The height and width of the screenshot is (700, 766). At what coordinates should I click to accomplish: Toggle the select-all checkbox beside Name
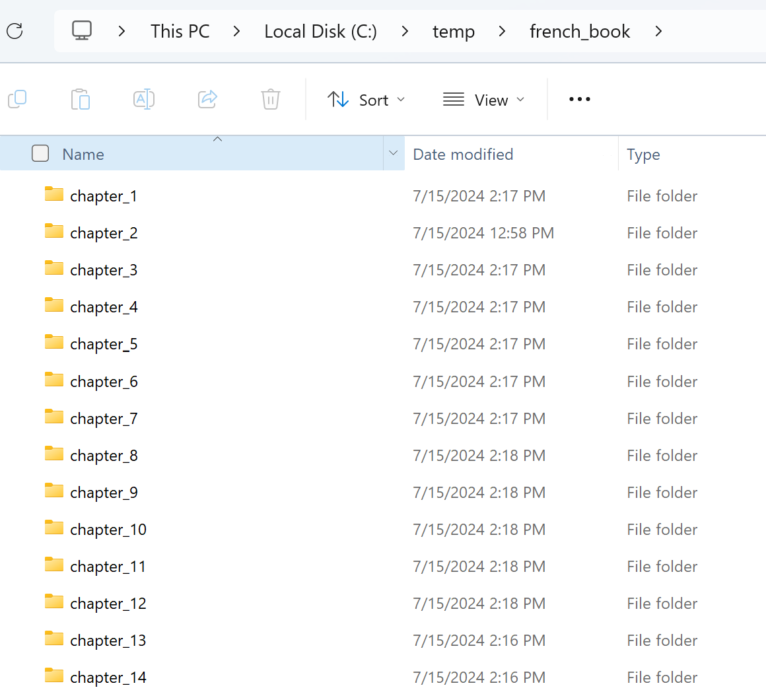pyautogui.click(x=40, y=153)
